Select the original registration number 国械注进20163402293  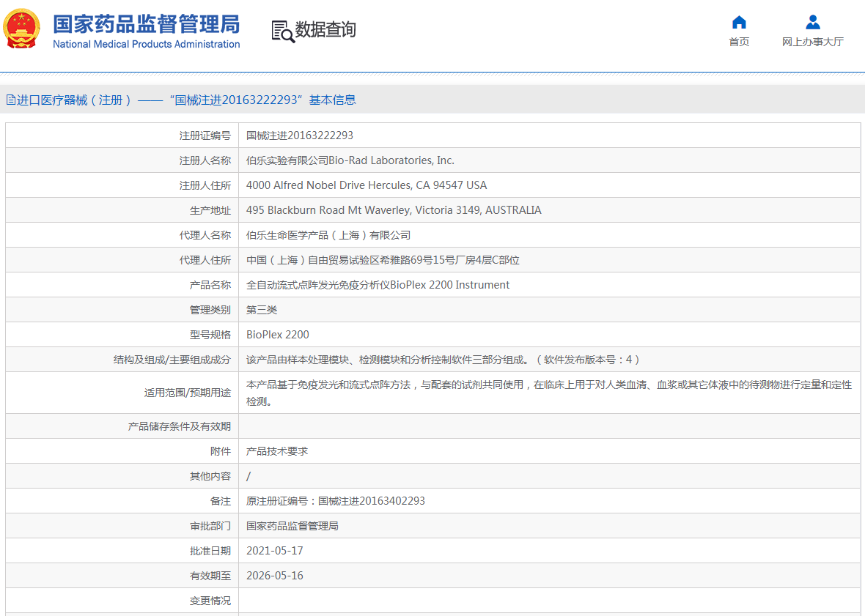tap(372, 501)
